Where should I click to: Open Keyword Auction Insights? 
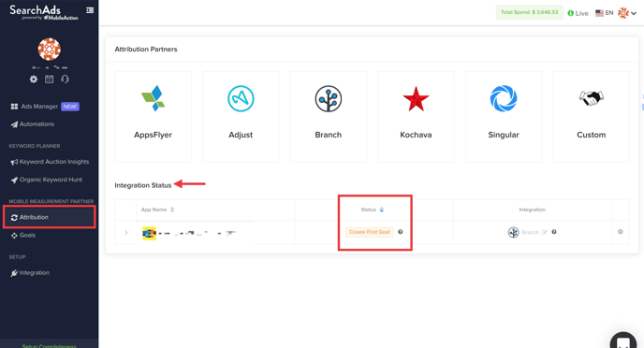(x=50, y=162)
